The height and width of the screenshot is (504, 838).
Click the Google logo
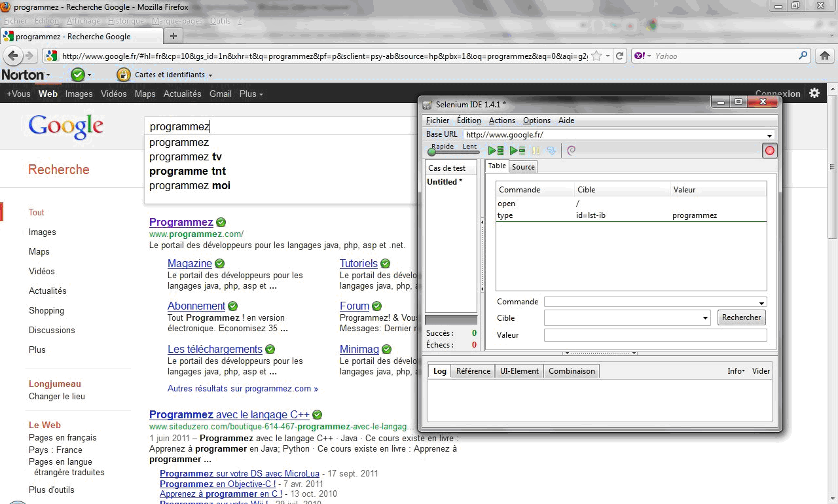tap(66, 126)
